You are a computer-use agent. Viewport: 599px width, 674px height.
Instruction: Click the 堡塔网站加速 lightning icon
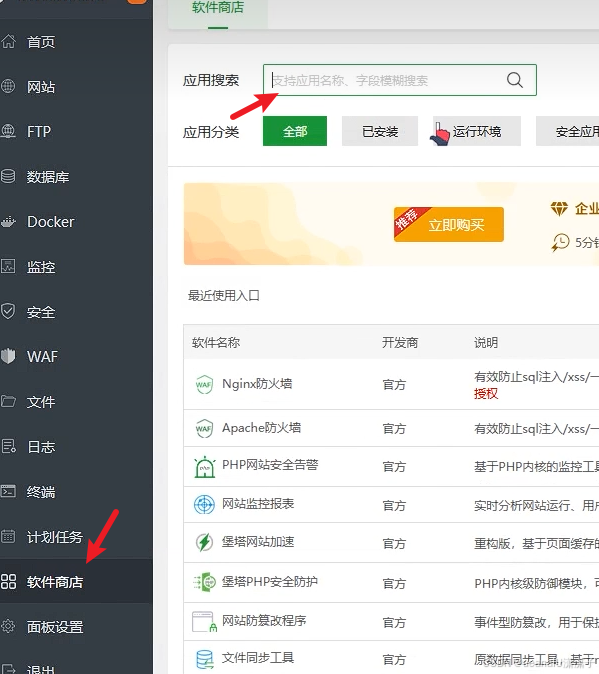coord(204,542)
